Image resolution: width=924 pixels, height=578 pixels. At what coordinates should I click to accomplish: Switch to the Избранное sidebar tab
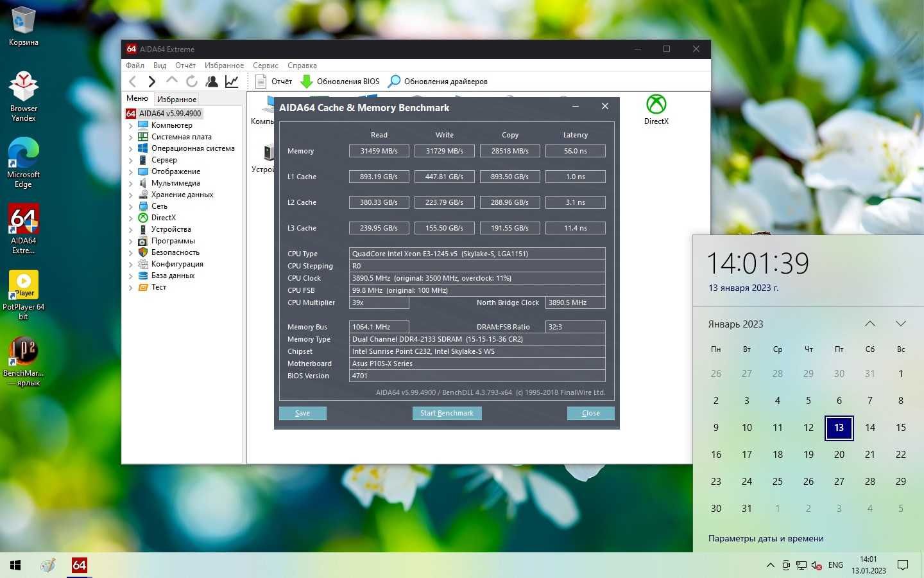point(176,99)
